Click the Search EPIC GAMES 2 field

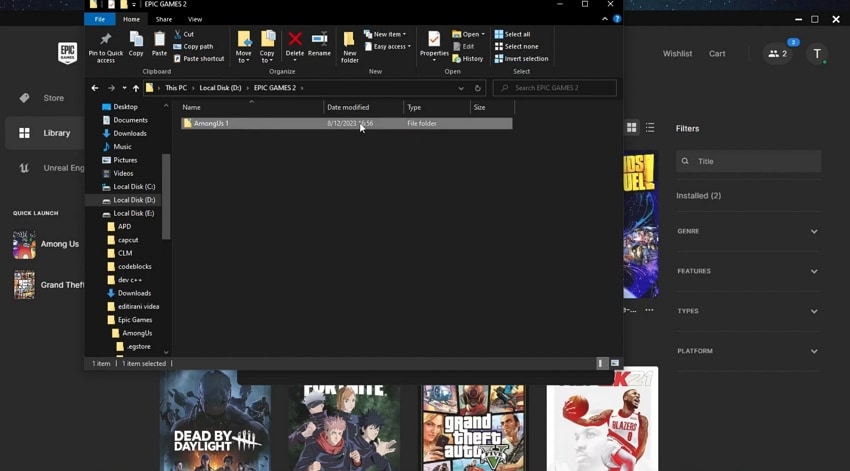[555, 88]
